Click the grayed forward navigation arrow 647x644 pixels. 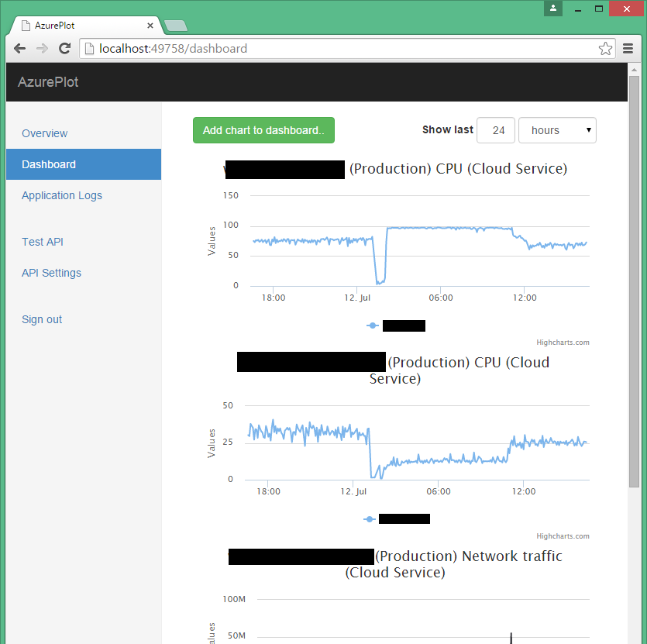click(42, 48)
